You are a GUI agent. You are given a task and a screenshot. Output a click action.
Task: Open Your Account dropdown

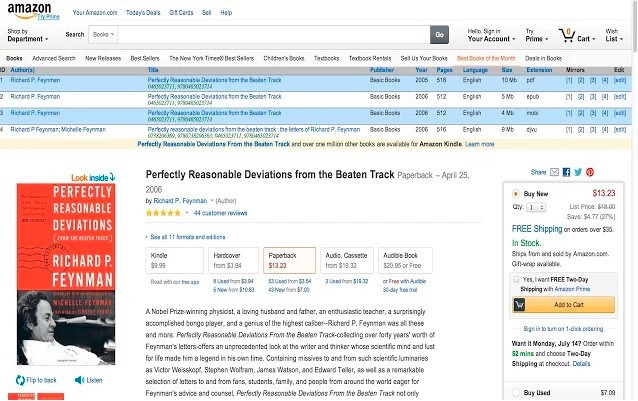click(492, 35)
